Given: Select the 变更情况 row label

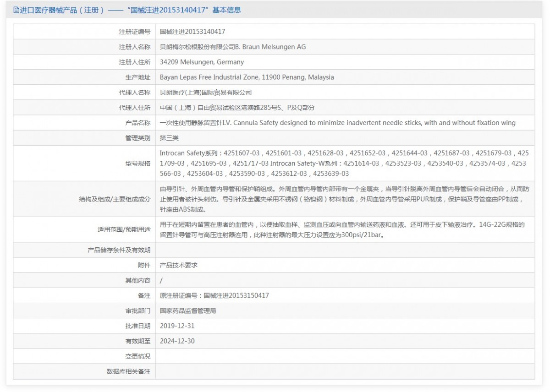Looking at the screenshot, I should [138, 356].
